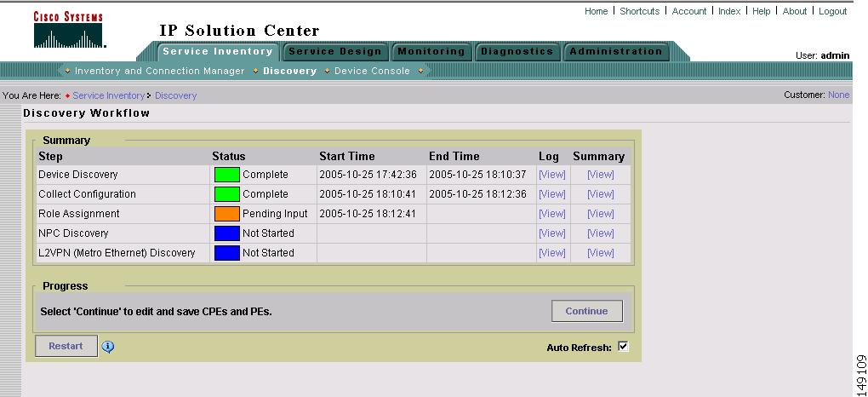Click the 'User: admin' label
Image resolution: width=868 pixels, height=397 pixels.
[x=822, y=55]
